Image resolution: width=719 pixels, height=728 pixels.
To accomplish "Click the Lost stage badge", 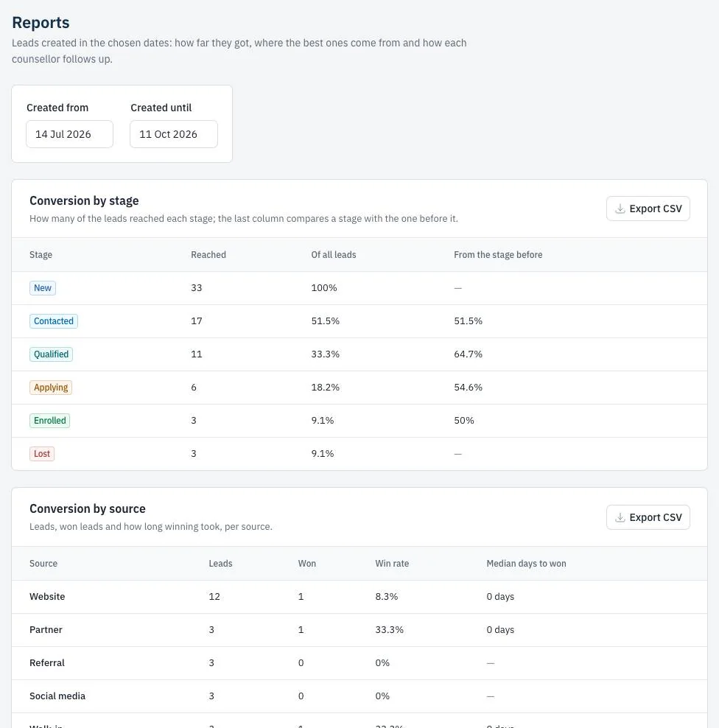I will [42, 454].
